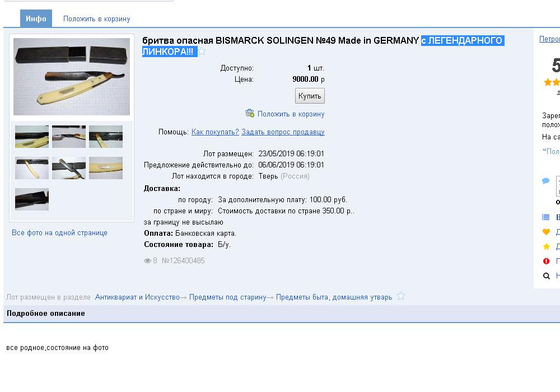This screenshot has height=392, width=560.
Task: Open 'Как покупать?' help link
Action: [x=215, y=132]
